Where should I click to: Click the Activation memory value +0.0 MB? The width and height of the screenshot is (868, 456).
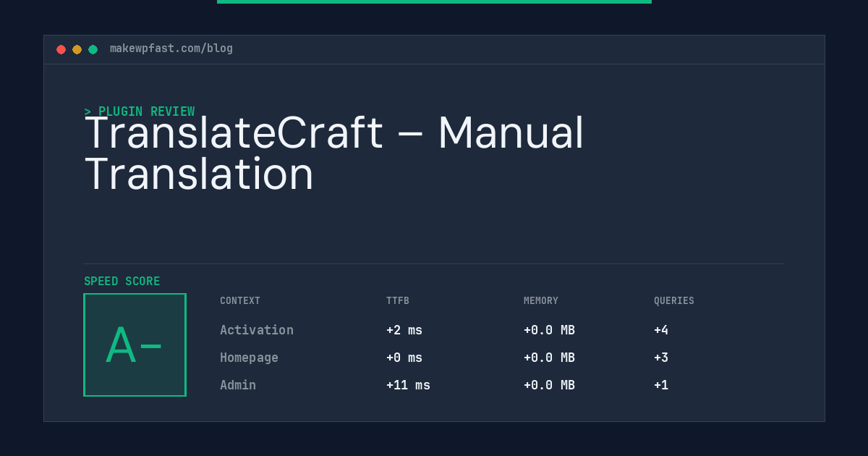549,330
